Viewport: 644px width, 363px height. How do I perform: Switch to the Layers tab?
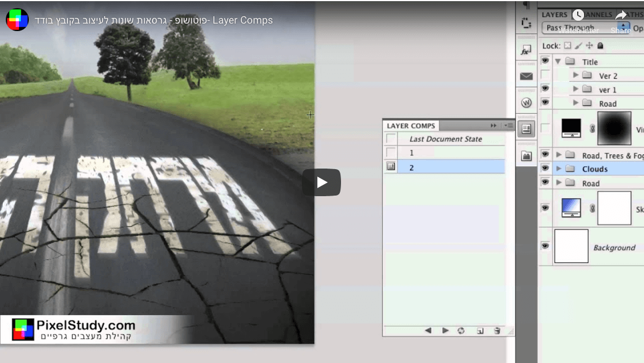(x=554, y=14)
